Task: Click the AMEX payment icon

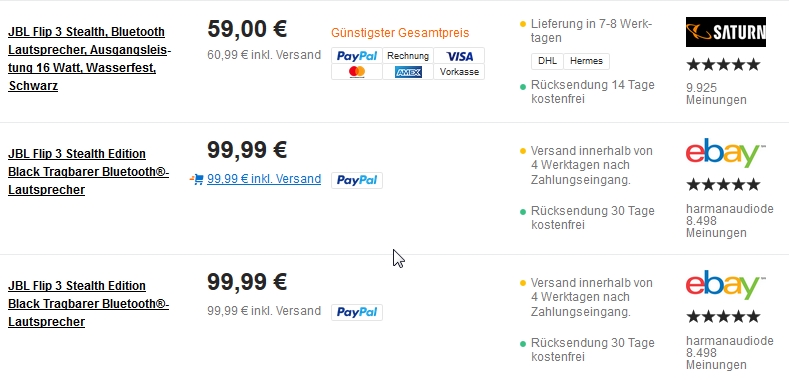Action: click(x=408, y=72)
